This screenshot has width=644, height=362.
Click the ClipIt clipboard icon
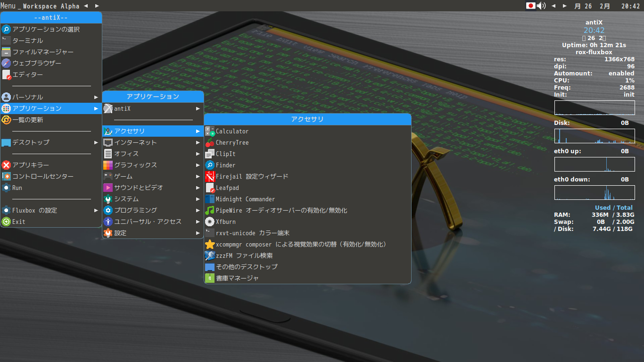pos(210,154)
